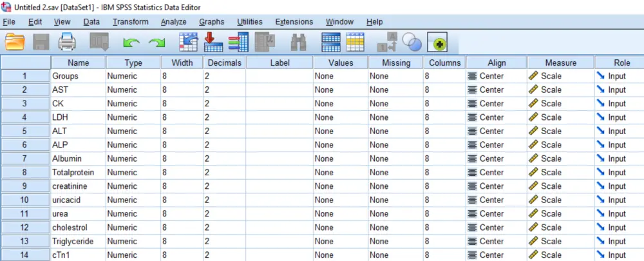Click the Groups variable name cell
Viewport: 644px width, 261px height.
tap(79, 76)
